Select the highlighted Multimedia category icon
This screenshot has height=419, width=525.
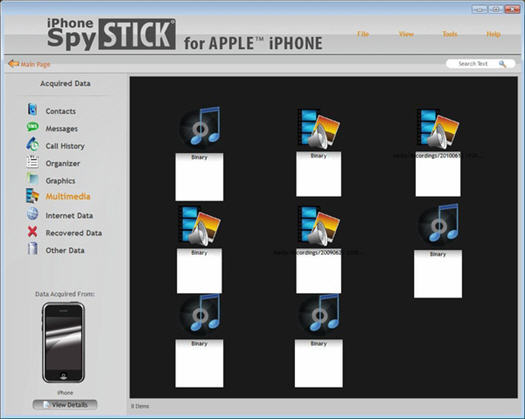coord(32,196)
